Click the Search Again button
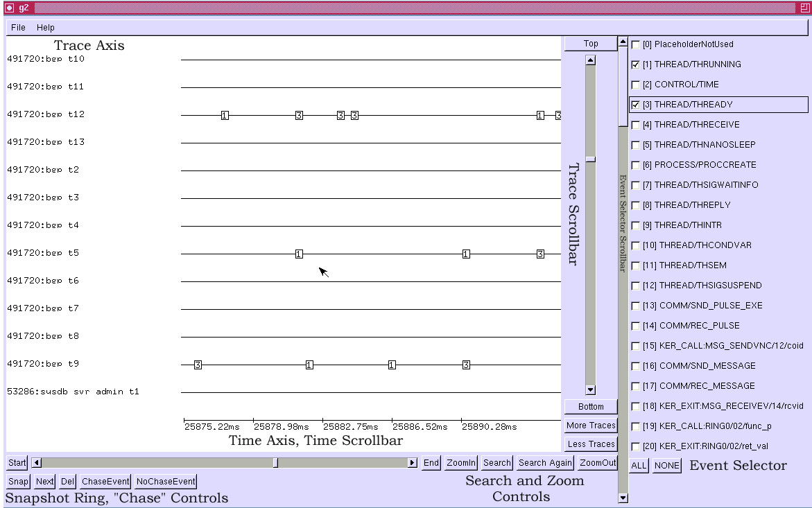The height and width of the screenshot is (508, 812). coord(545,463)
